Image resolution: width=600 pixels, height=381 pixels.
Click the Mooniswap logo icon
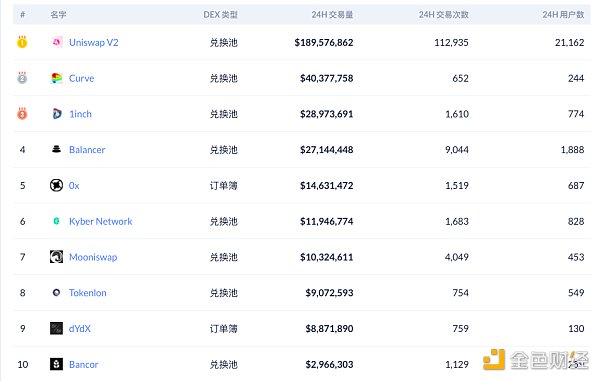coord(56,257)
